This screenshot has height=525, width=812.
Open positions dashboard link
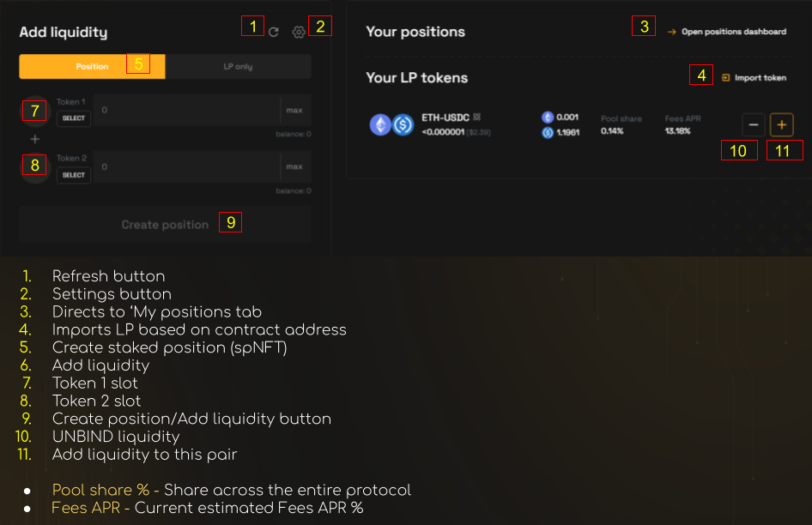click(x=733, y=32)
